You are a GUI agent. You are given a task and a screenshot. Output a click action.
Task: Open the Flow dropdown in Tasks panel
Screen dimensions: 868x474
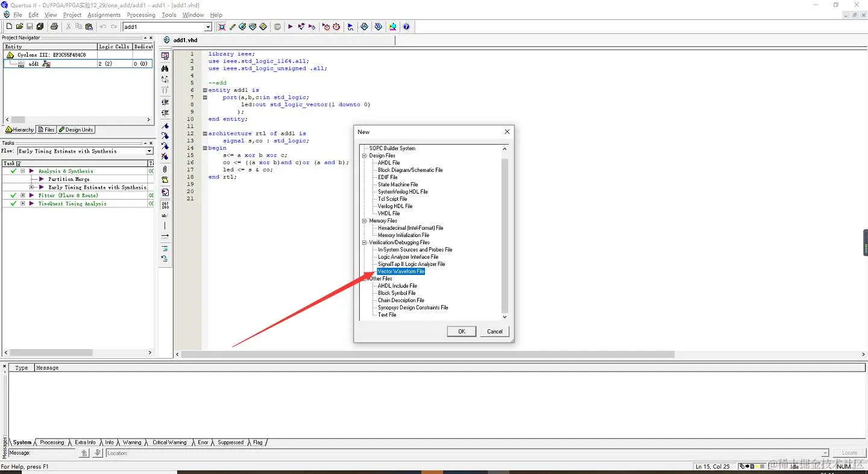tap(149, 151)
